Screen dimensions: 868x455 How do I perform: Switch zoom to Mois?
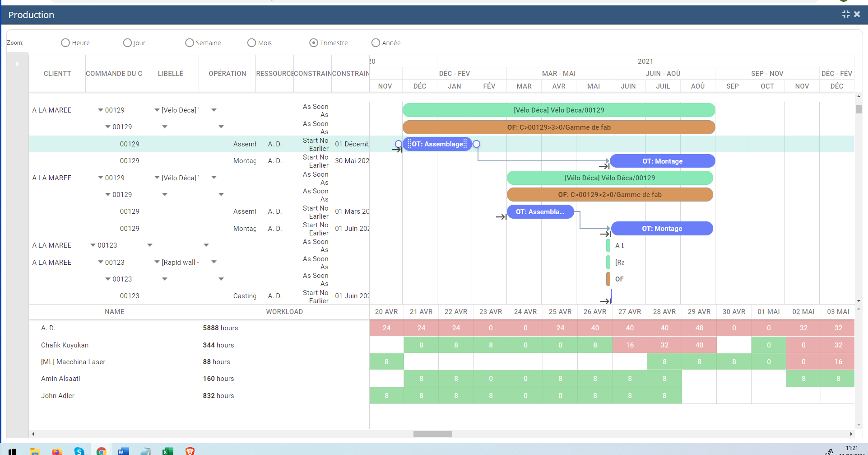pos(251,42)
